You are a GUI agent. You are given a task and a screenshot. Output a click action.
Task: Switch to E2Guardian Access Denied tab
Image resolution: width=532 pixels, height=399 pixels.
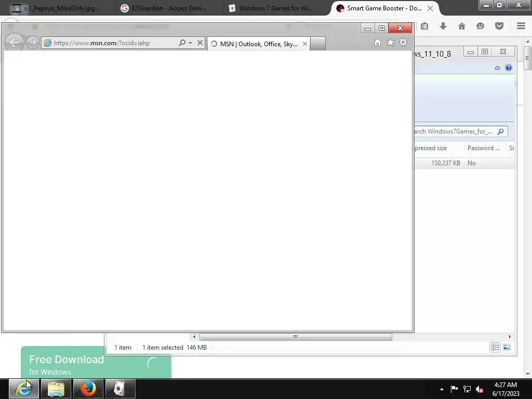(x=164, y=8)
